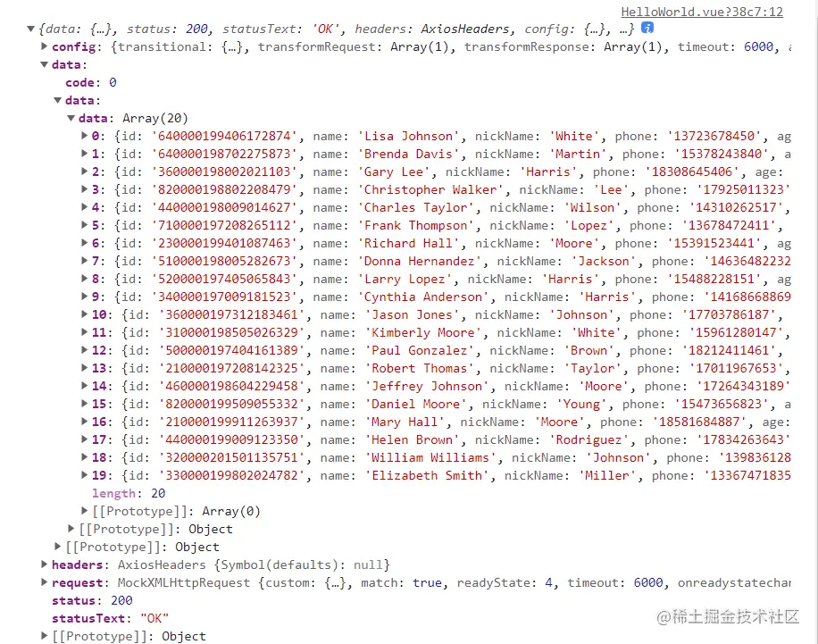Click the name 'Charles Taylor' value
This screenshot has width=818, height=644.
coord(416,208)
